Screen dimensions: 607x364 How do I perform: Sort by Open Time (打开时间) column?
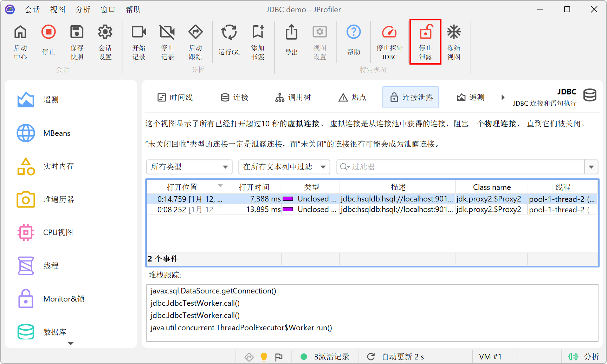click(254, 187)
